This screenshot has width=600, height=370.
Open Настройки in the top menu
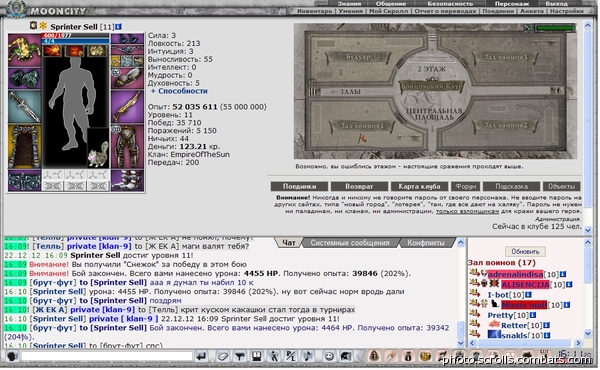[x=566, y=11]
